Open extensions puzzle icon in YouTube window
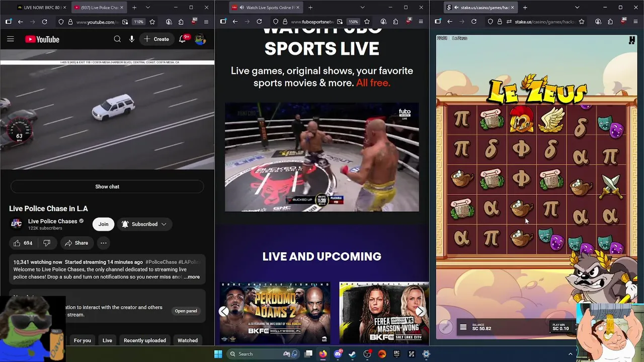The height and width of the screenshot is (362, 644). click(181, 22)
